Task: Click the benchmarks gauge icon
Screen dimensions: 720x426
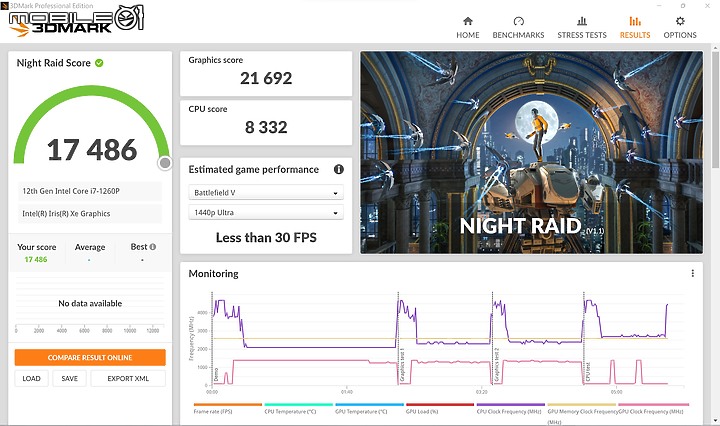Action: coord(518,21)
